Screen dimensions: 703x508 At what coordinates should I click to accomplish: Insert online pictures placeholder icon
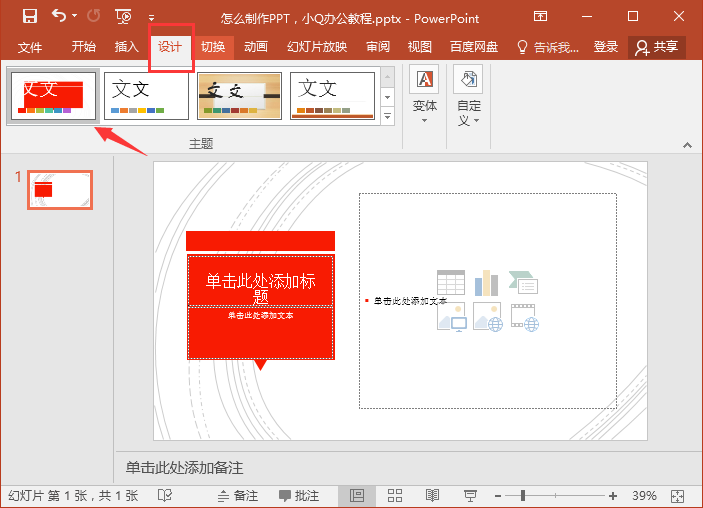(x=488, y=317)
